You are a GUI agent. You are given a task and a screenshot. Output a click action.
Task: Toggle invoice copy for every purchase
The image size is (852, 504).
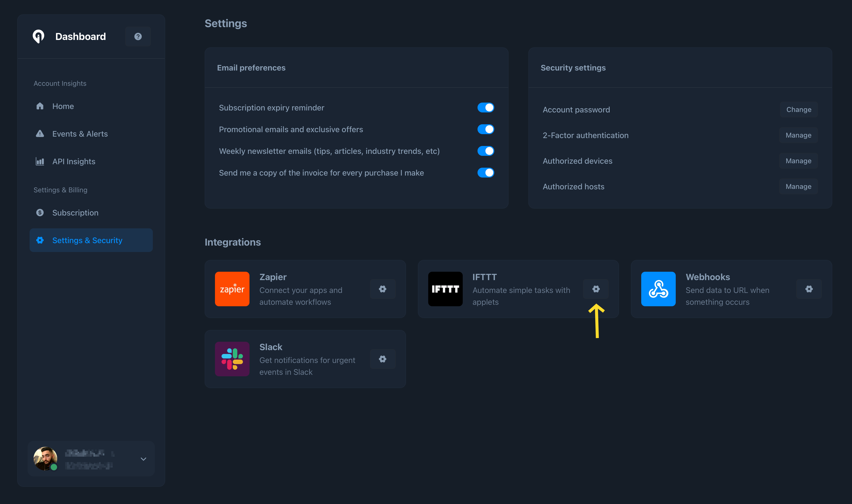pyautogui.click(x=486, y=173)
